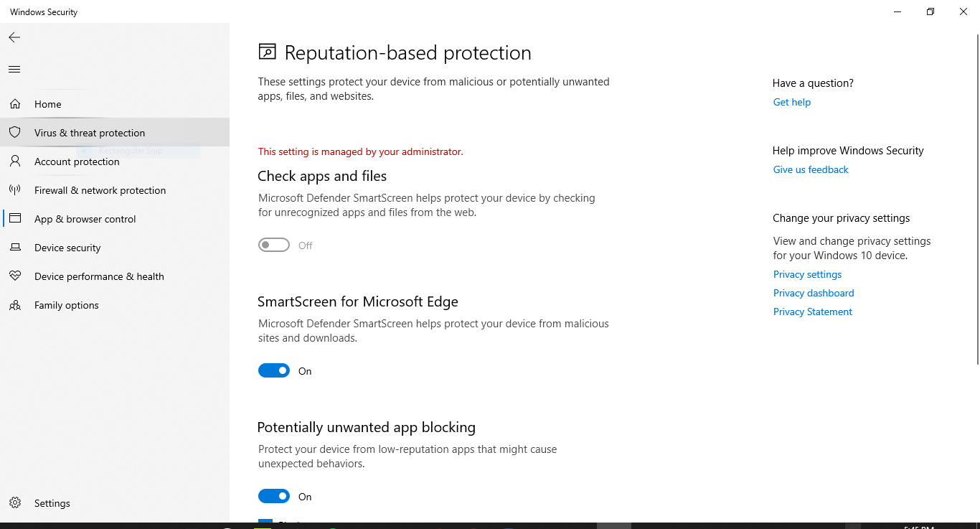The image size is (980, 529).
Task: Tick the checkbox under unwanted app blocking
Action: point(265,523)
